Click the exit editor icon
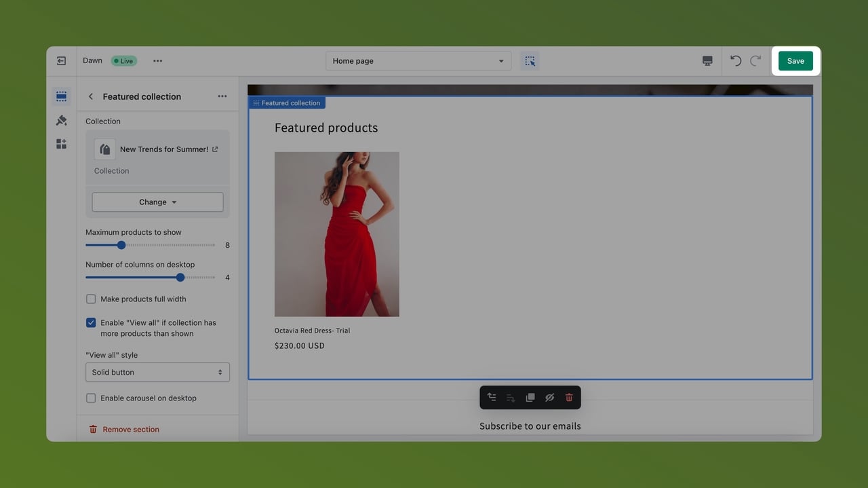Screen dimensions: 868x488 (61, 61)
